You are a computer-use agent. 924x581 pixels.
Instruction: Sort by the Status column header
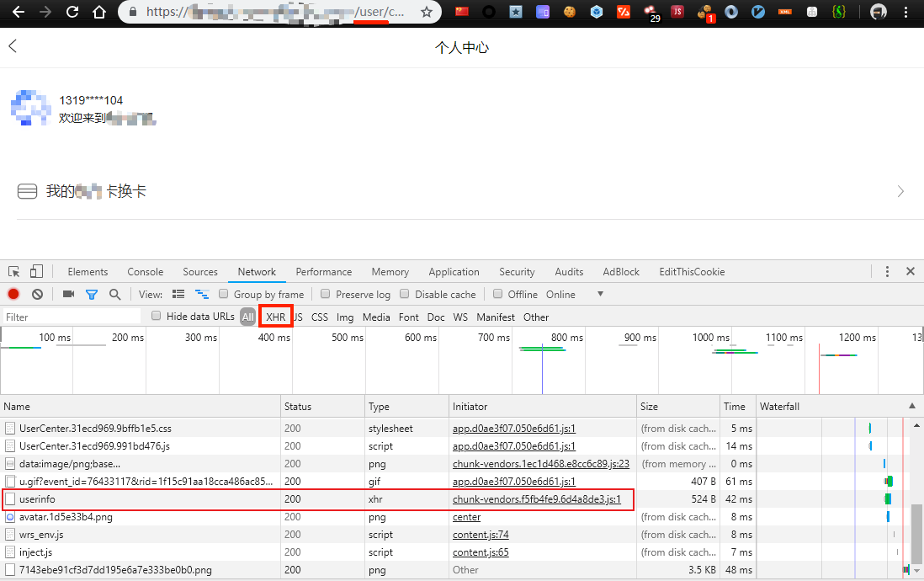coord(322,407)
